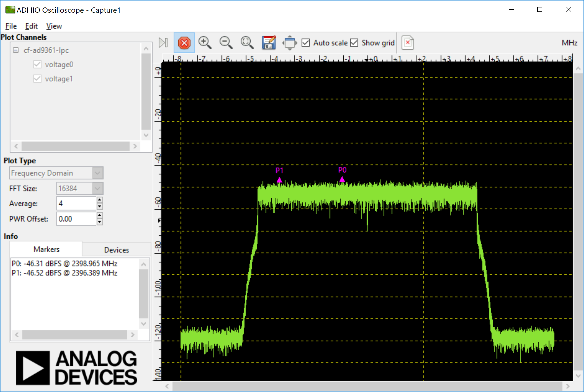Image resolution: width=584 pixels, height=392 pixels.
Task: Collapse the cf-ad9361-lpc tree node
Action: 16,50
